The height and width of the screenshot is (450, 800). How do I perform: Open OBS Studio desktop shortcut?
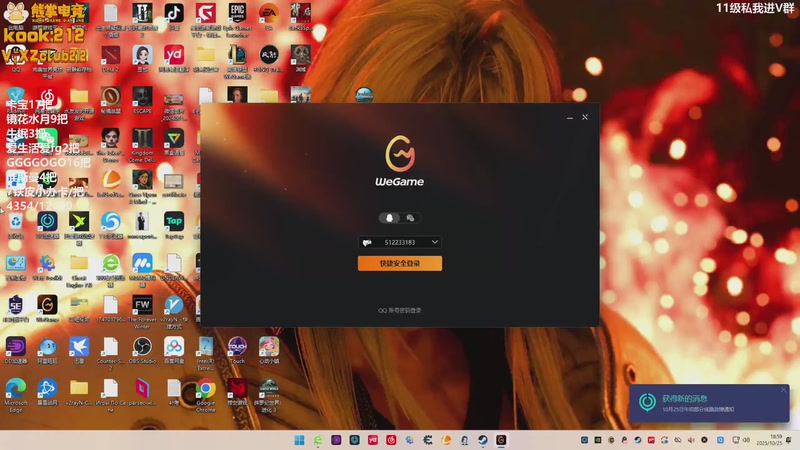coord(142,350)
